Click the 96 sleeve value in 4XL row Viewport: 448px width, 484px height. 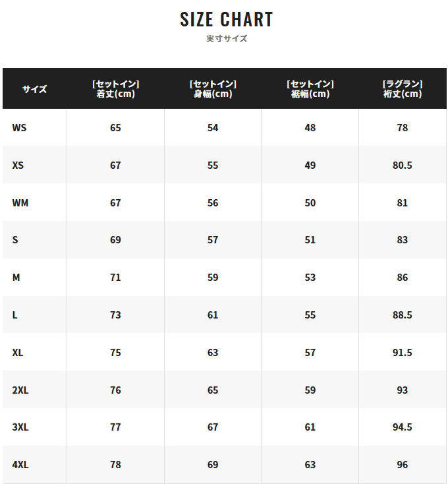coord(403,465)
